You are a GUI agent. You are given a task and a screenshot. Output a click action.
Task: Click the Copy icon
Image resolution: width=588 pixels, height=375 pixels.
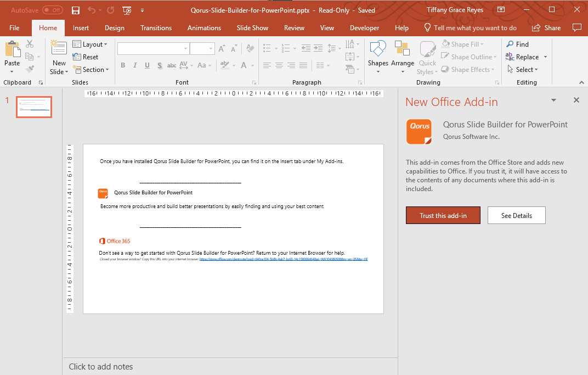coord(29,57)
